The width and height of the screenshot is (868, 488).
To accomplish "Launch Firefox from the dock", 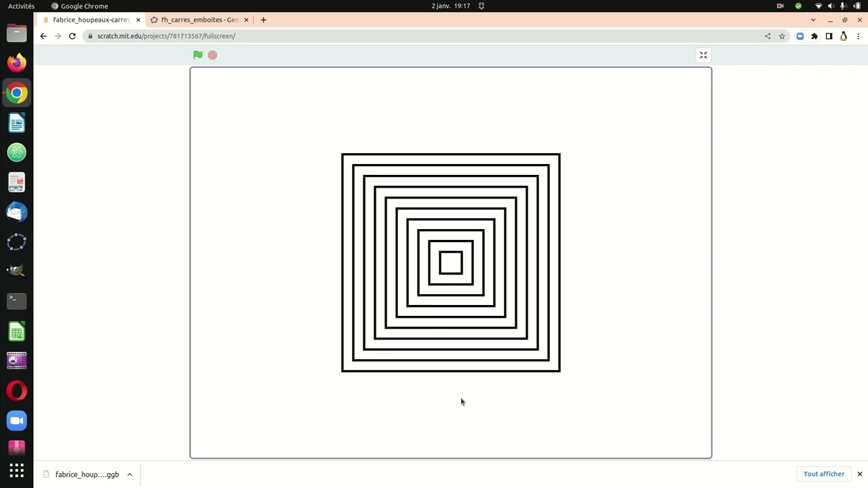I will tap(16, 63).
